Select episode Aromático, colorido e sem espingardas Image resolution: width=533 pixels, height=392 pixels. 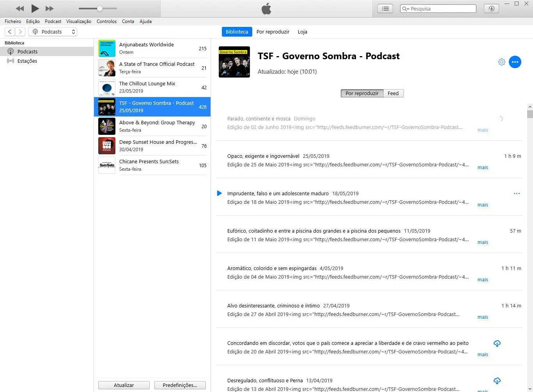click(x=369, y=272)
